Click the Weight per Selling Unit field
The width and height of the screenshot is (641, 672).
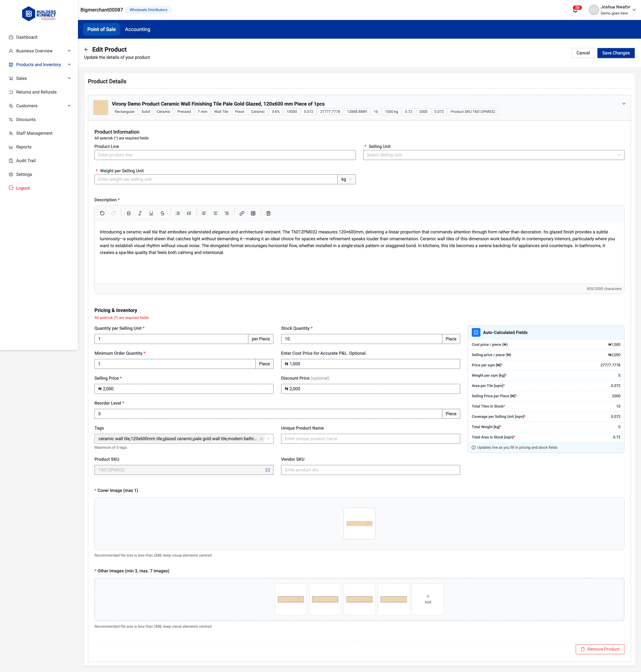(216, 179)
